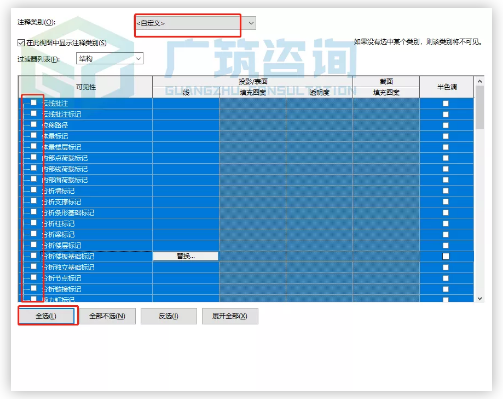Screen dimensions: 503x399
Task: Select the 云线批注标记 category name
Action: tap(62, 114)
